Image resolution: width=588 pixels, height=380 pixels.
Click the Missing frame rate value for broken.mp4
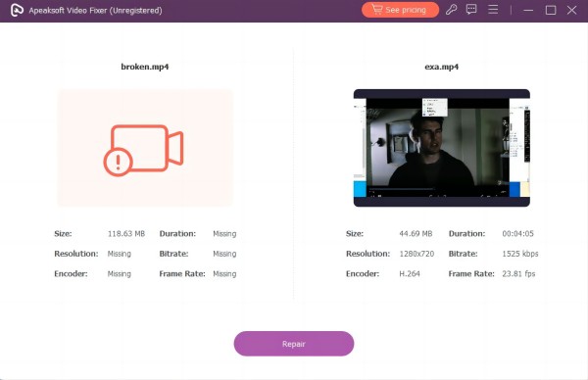pyautogui.click(x=224, y=273)
